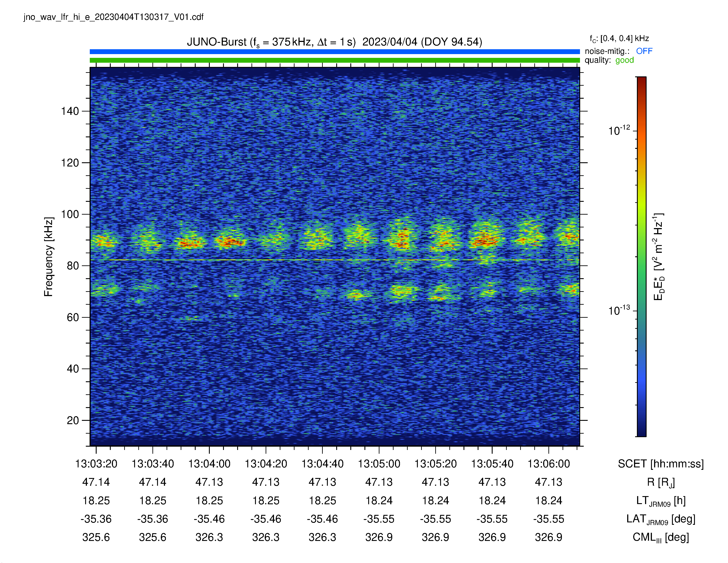Click the R [RJ] row label
Viewport: 728px width, 563px height.
[661, 482]
